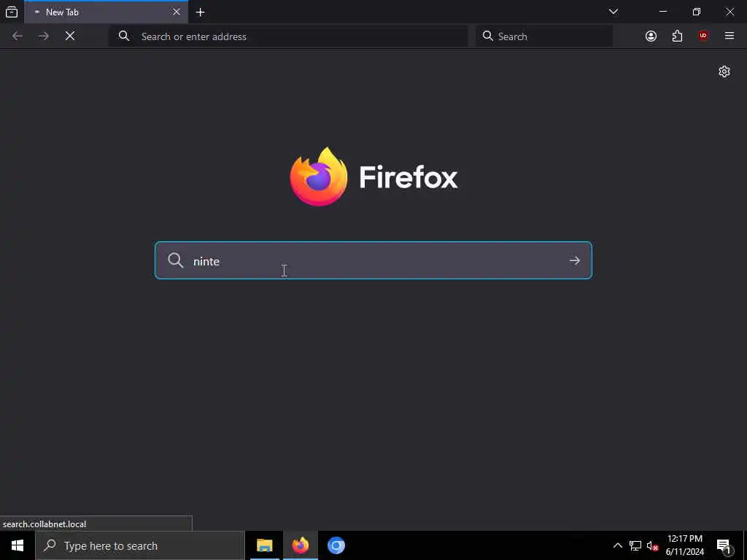Open the uBlock Origin shield
This screenshot has height=560, width=747.
703,36
